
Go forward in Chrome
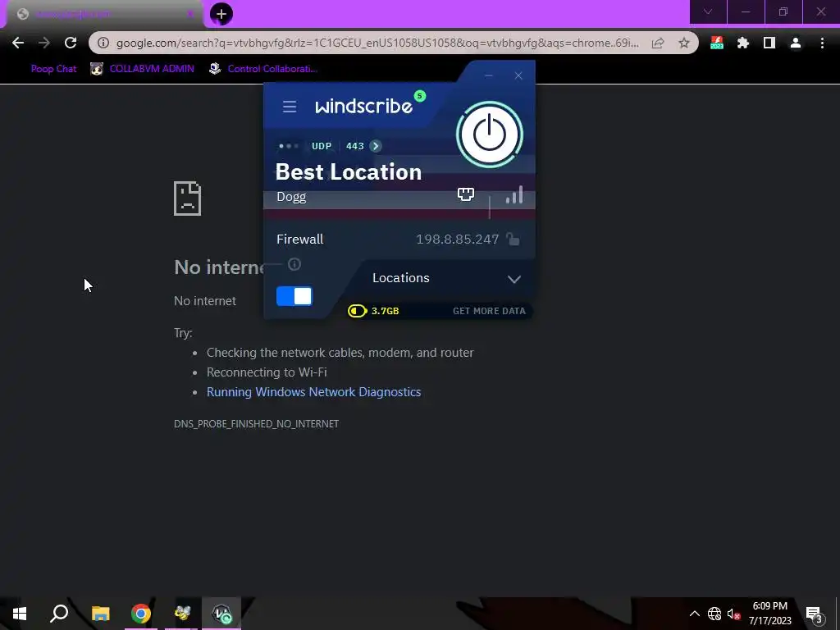coord(44,43)
